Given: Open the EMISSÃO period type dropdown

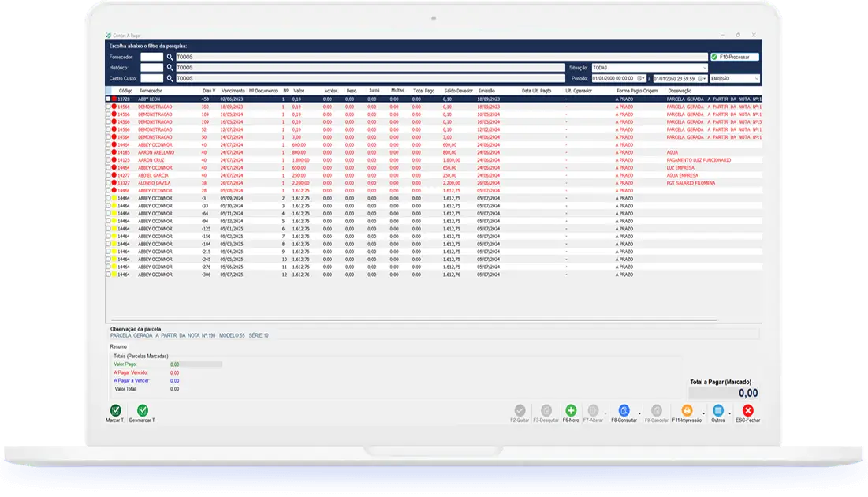Looking at the screenshot, I should 756,79.
